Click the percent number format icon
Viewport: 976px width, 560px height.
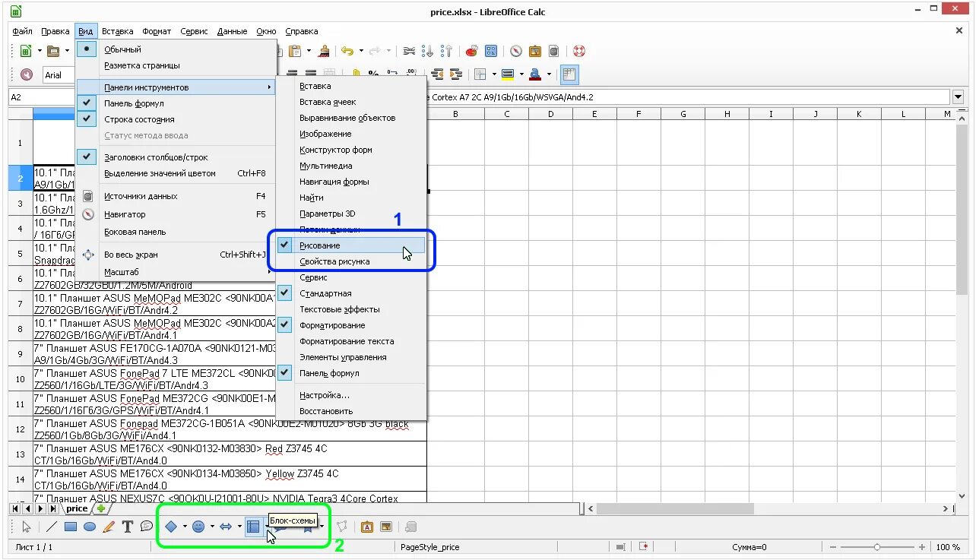[373, 74]
